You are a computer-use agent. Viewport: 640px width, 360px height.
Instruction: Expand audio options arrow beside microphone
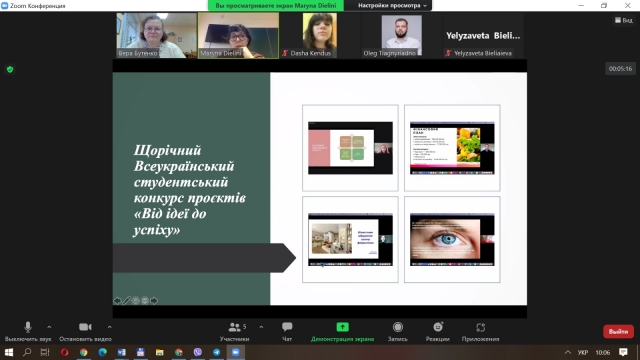pyautogui.click(x=49, y=327)
